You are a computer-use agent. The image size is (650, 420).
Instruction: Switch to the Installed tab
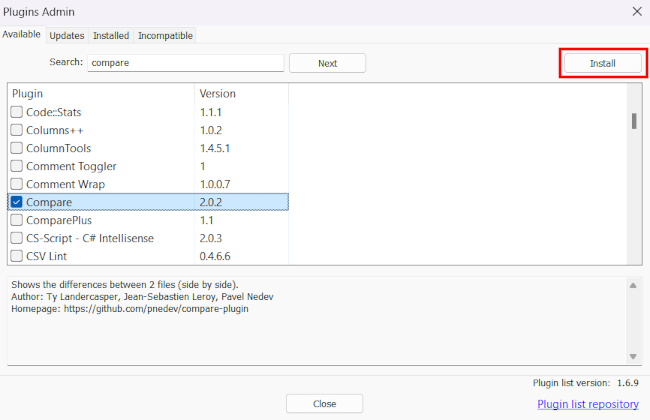click(111, 35)
